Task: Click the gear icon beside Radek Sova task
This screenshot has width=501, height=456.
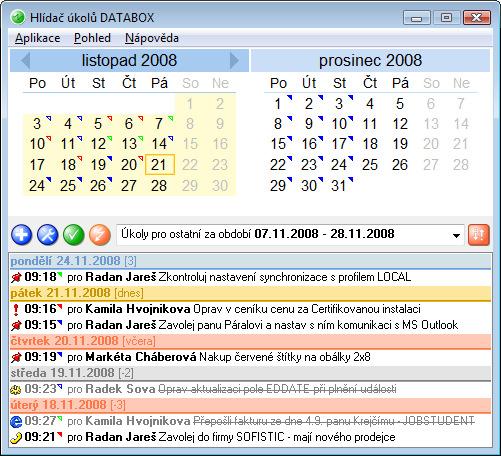Action: click(16, 389)
